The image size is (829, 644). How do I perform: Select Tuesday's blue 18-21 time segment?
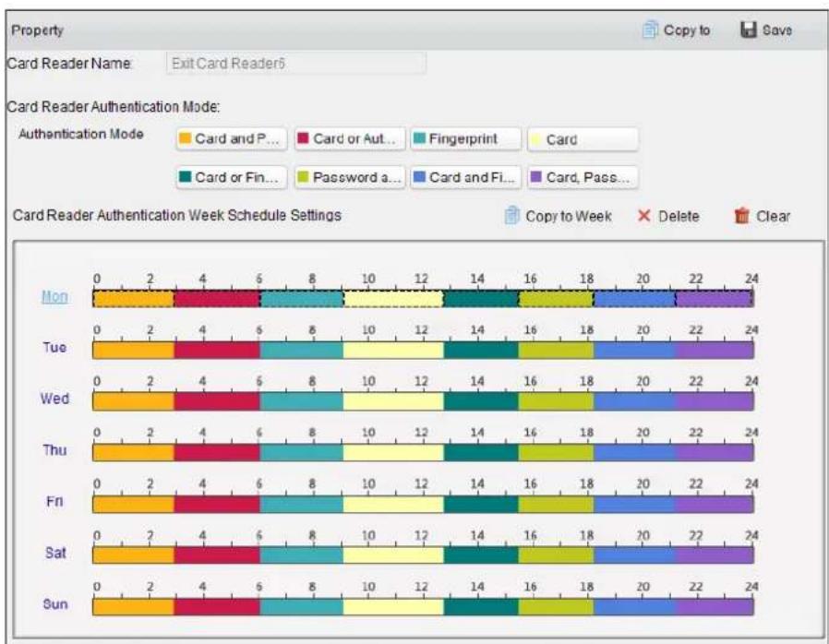coord(634,351)
